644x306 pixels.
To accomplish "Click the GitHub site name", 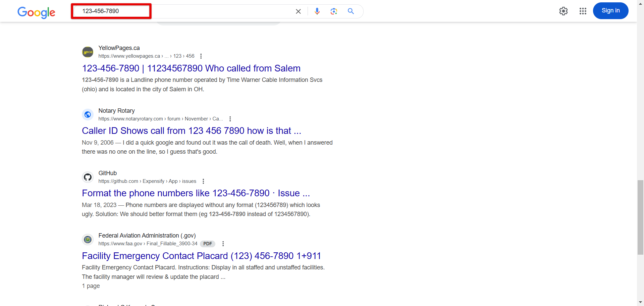I will coord(108,173).
